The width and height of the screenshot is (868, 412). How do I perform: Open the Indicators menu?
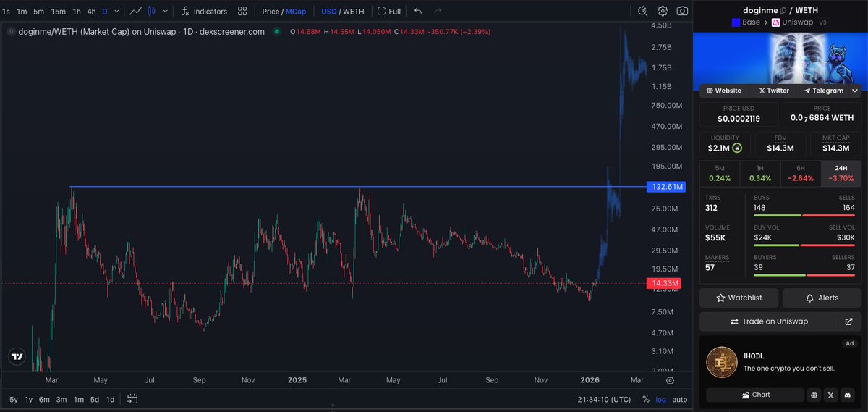(x=204, y=11)
